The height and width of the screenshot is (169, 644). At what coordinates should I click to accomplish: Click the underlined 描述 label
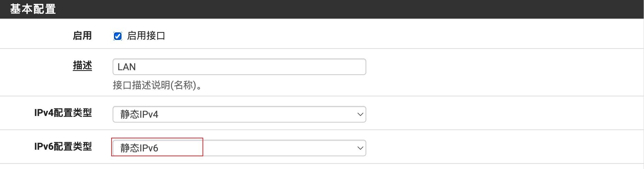pos(82,65)
